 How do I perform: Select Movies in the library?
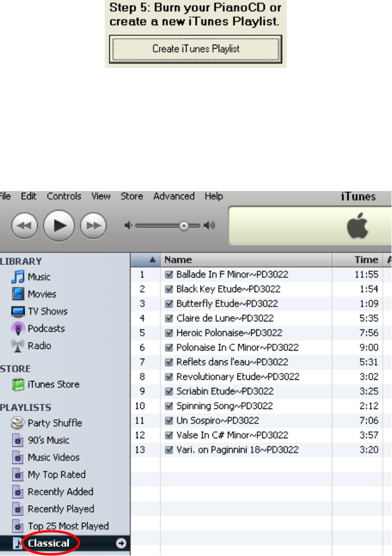(42, 294)
